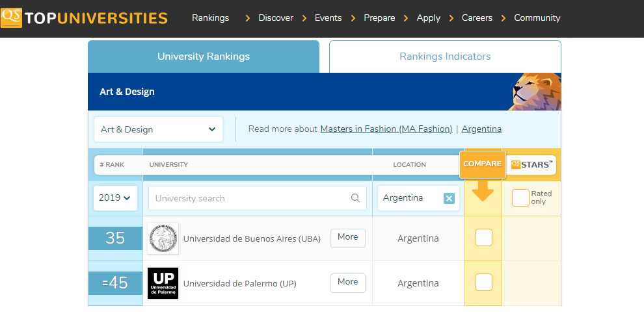Tick compare checkbox for Universidad de Palermo

click(x=483, y=282)
